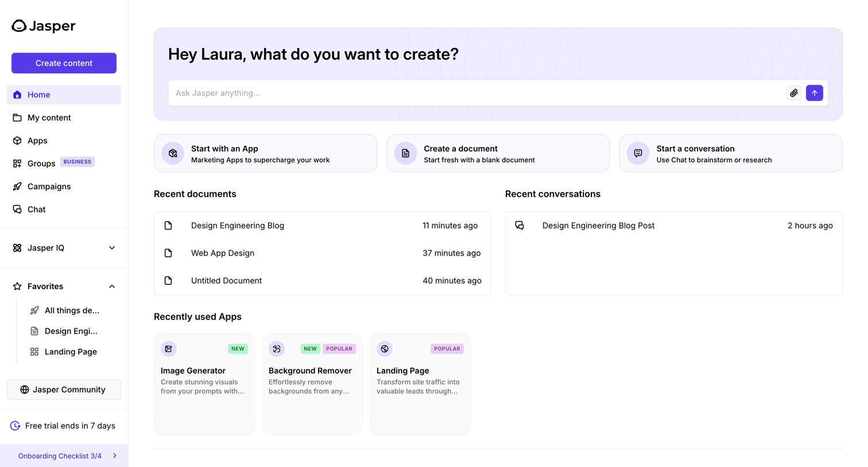This screenshot has height=467, width=868.
Task: Click the free trial clock icon
Action: (15, 426)
